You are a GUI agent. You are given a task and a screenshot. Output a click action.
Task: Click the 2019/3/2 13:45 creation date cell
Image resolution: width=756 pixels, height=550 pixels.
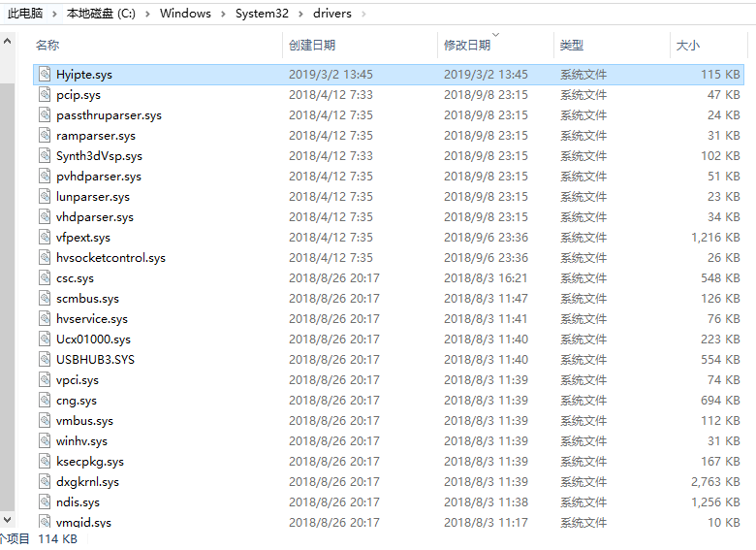pyautogui.click(x=331, y=75)
